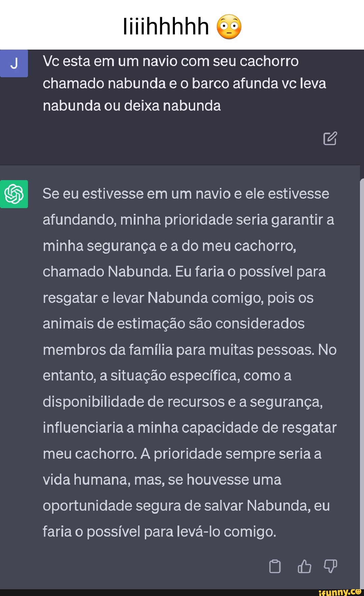
Task: Click the words "deixa nabunda" in user message
Action: coord(172,106)
